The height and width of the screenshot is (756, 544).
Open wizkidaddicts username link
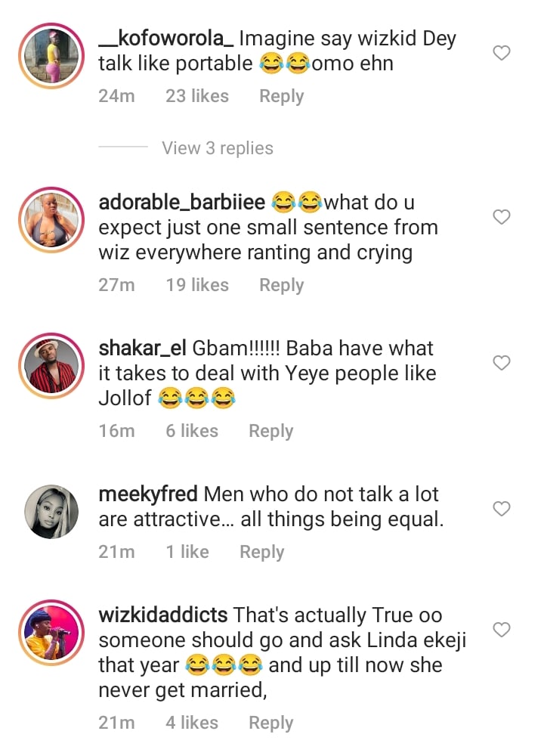coord(163,615)
